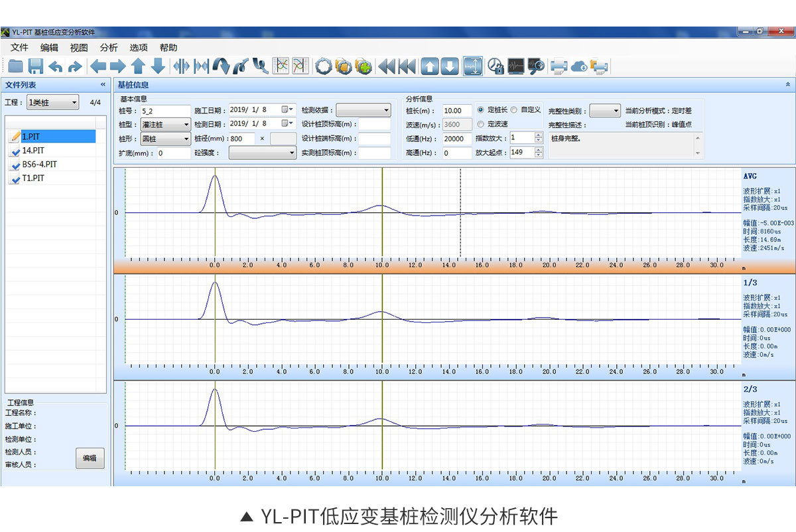796x532 pixels.
Task: Click the 桩号 input field
Action: [x=166, y=110]
